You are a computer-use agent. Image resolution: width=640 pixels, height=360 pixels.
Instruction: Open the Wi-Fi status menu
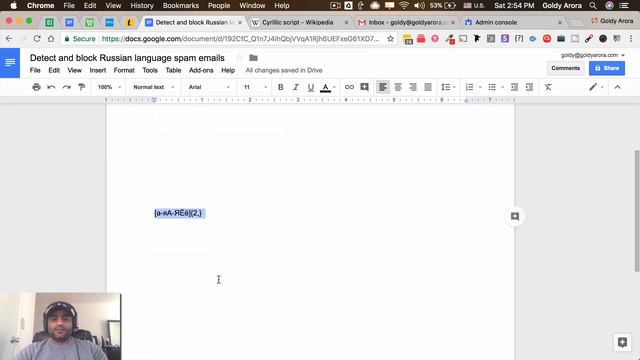[404, 5]
